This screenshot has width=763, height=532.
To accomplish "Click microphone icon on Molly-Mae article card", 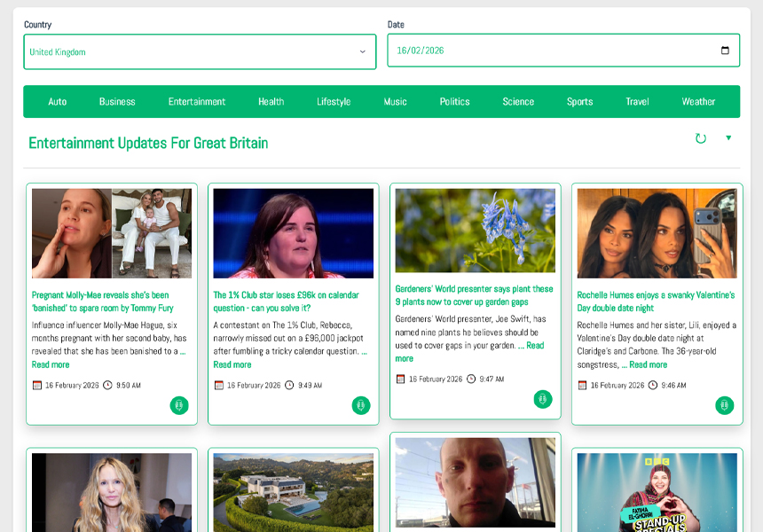I will click(x=179, y=405).
